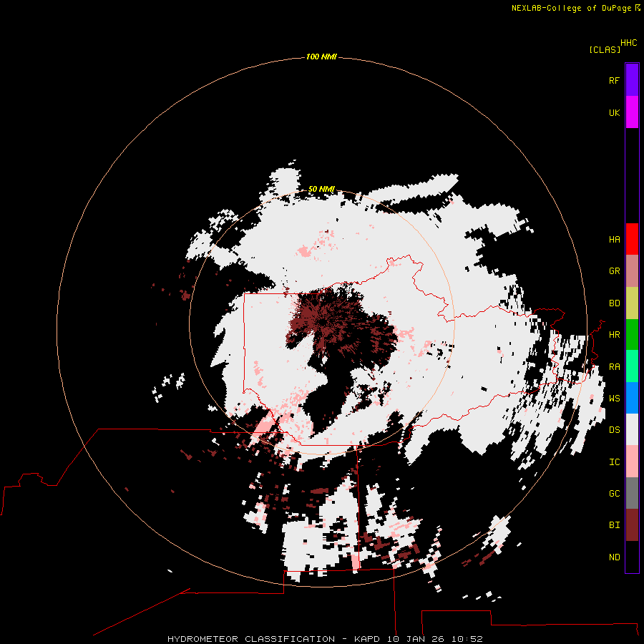644x644 pixels.
Task: Pick the RA bright green legend swatch
Action: click(x=632, y=366)
